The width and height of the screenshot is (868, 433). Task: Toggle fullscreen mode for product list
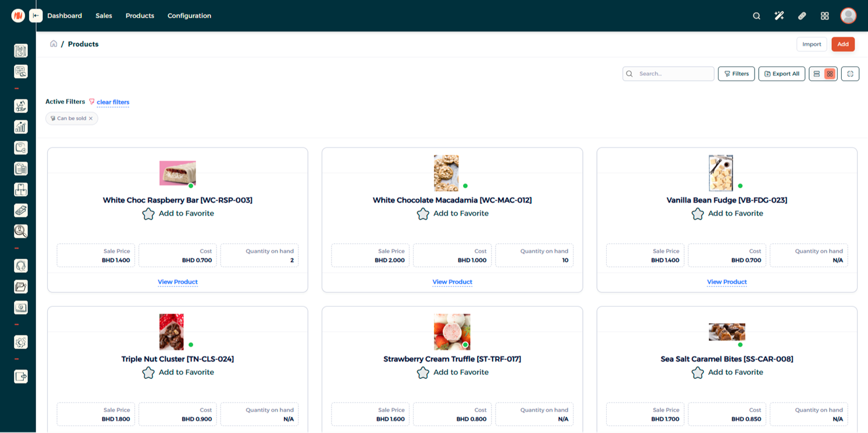[850, 74]
